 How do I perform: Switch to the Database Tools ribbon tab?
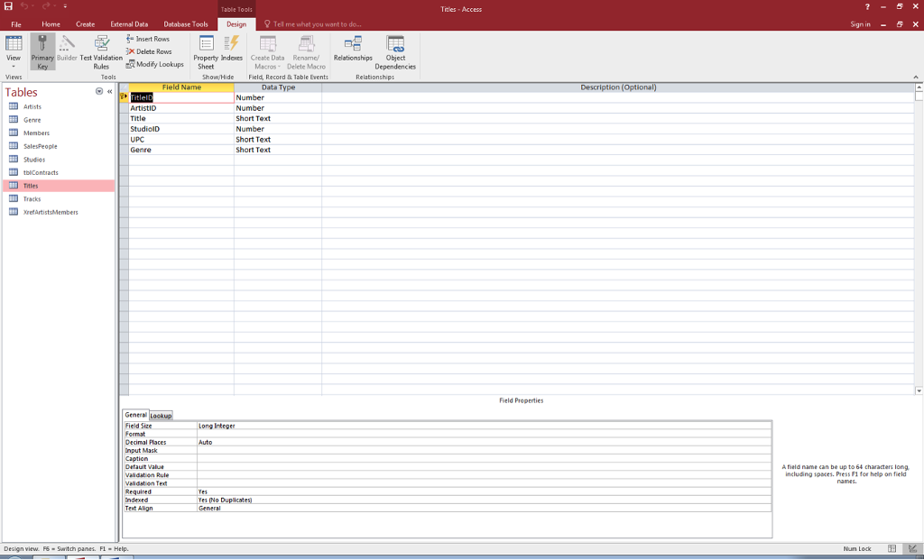tap(186, 24)
